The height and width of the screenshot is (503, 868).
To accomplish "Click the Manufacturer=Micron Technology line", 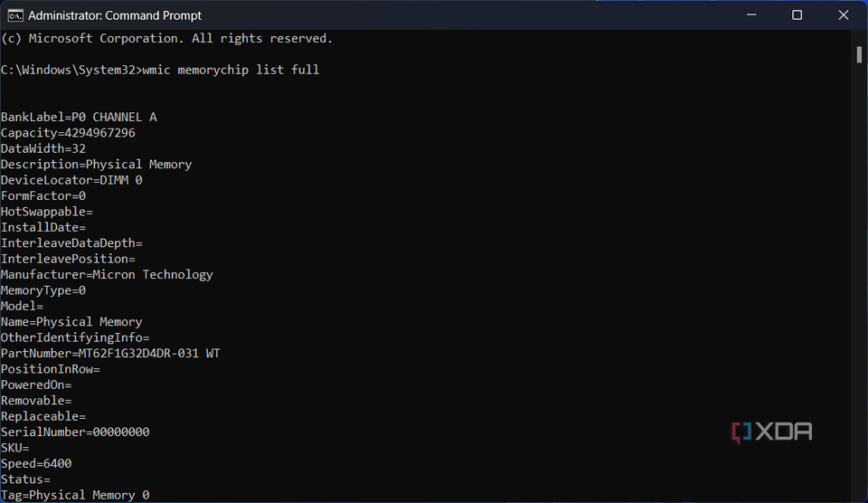I will pyautogui.click(x=107, y=274).
